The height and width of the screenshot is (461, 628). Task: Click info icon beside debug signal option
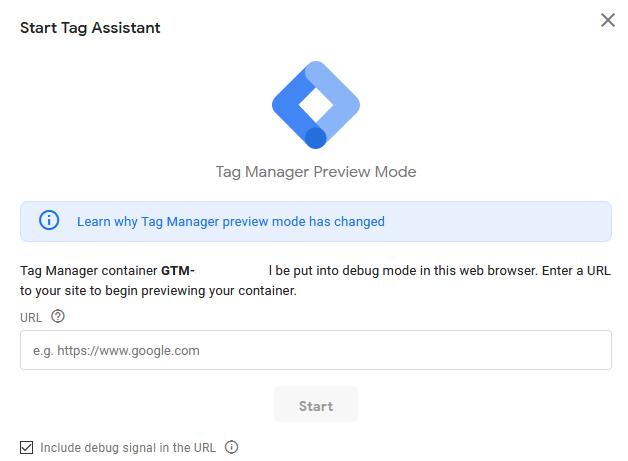coord(232,448)
